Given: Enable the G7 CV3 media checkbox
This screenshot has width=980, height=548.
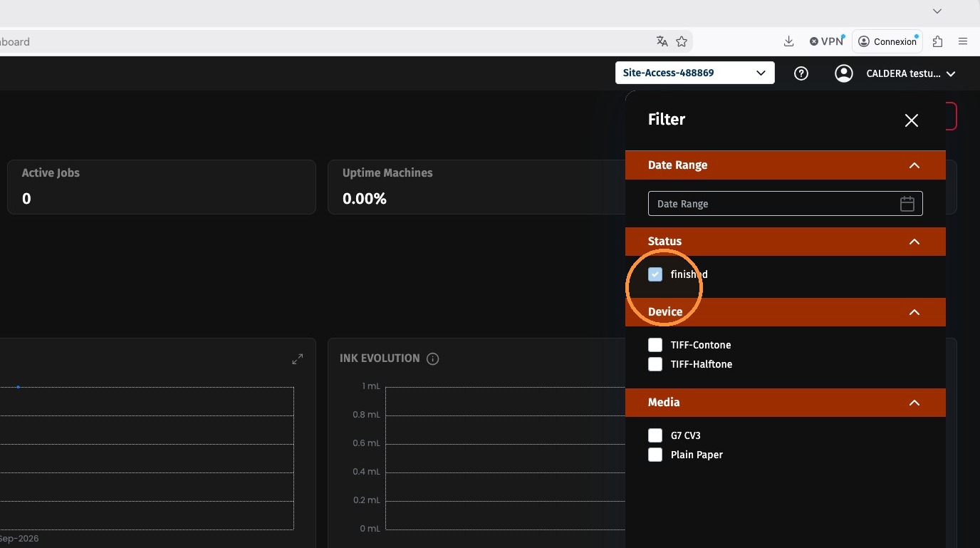Looking at the screenshot, I should [655, 435].
